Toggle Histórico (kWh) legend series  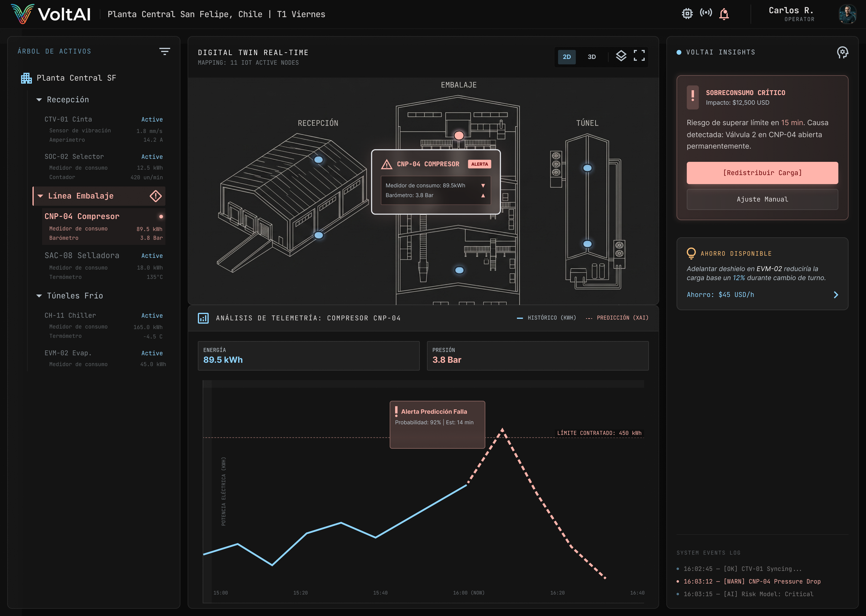point(546,318)
